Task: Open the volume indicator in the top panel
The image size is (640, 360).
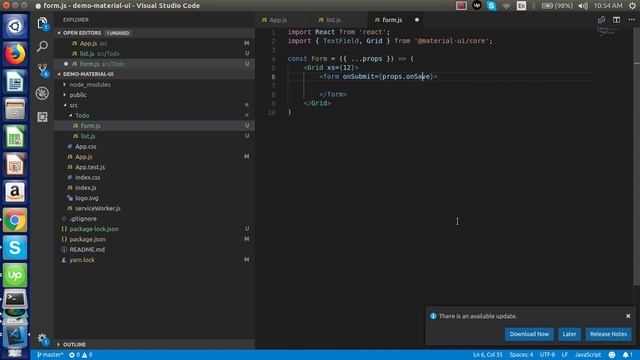Action: 583,6
